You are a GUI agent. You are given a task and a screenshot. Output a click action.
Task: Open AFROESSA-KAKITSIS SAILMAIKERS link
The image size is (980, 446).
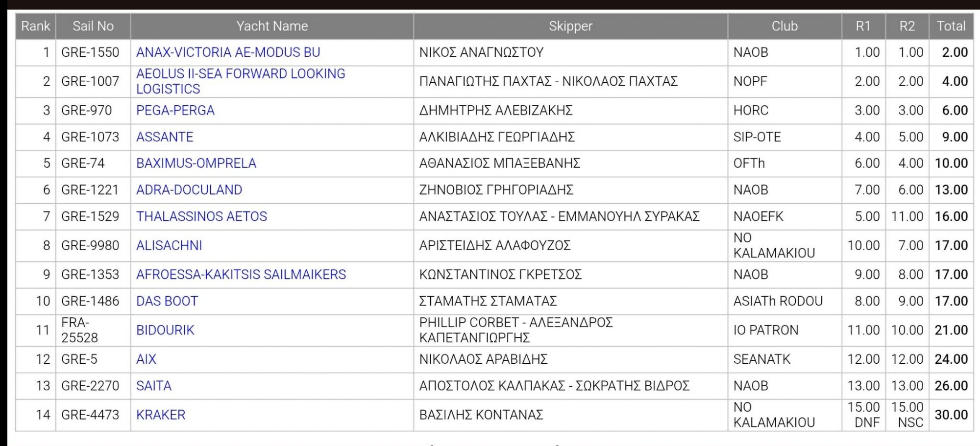pos(241,275)
